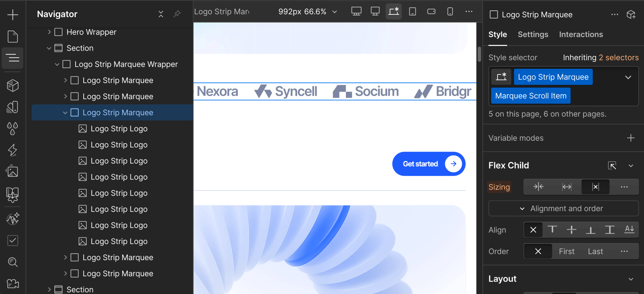
Task: Align self to center
Action: point(571,230)
